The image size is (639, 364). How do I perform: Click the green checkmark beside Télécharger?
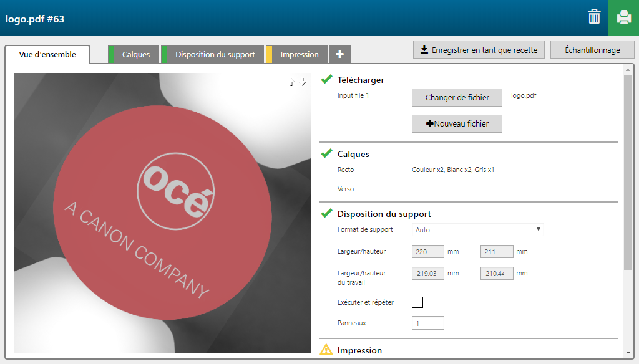tap(326, 79)
